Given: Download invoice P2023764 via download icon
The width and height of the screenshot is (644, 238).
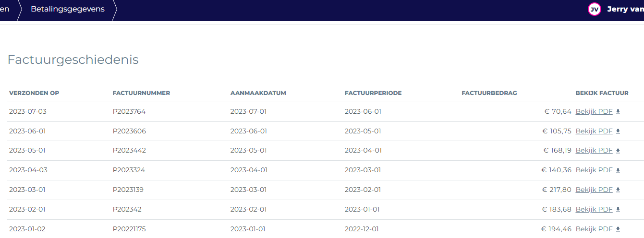Looking at the screenshot, I should click(x=618, y=112).
